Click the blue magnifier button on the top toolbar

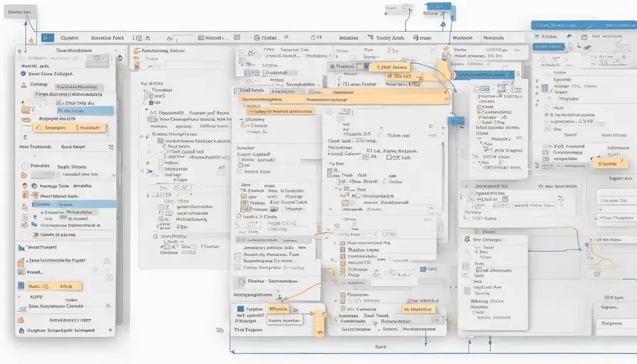point(47,38)
